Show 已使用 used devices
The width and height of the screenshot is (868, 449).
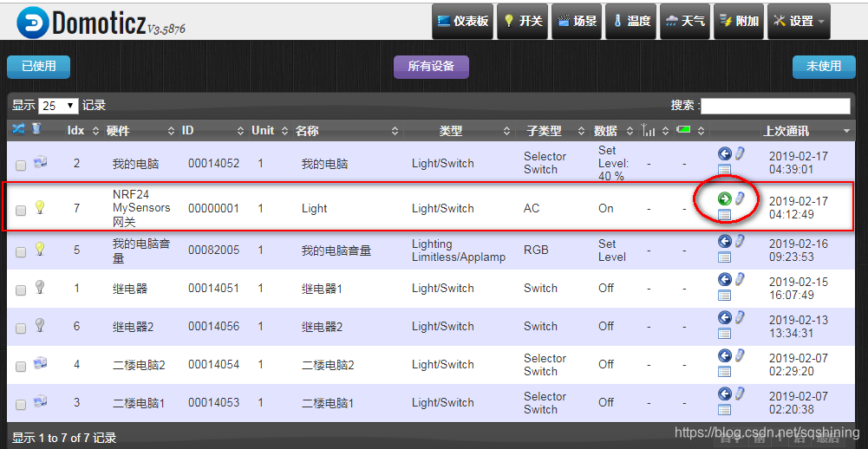click(39, 67)
